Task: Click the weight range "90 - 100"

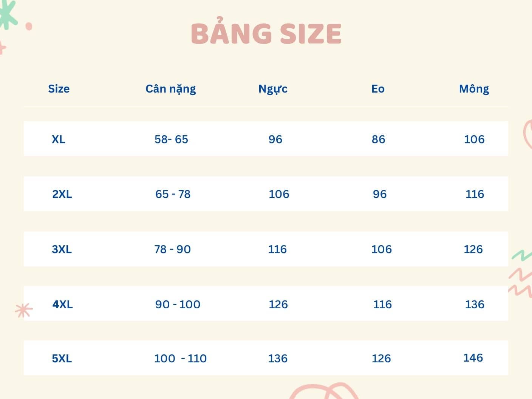Action: [178, 305]
